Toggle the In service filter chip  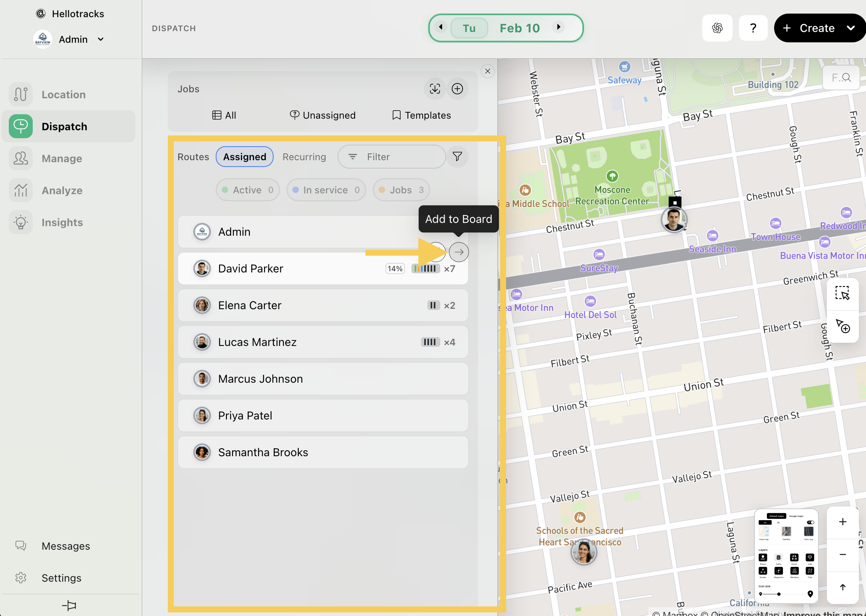(x=326, y=190)
